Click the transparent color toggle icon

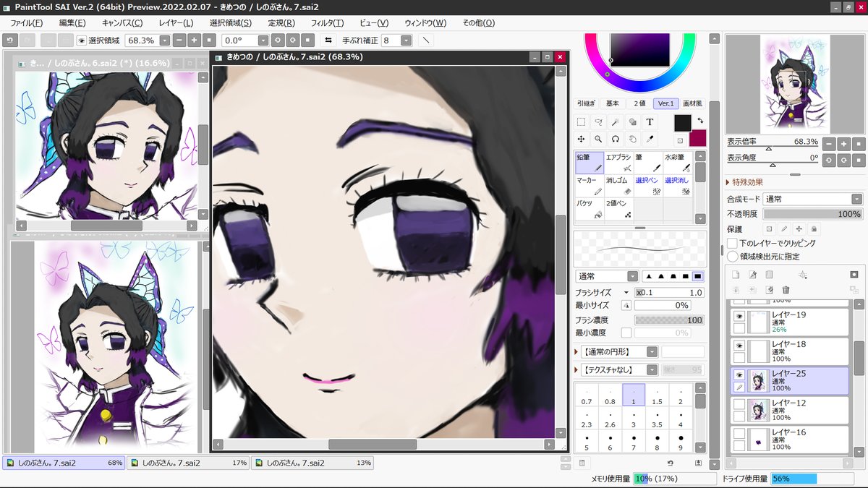point(681,140)
